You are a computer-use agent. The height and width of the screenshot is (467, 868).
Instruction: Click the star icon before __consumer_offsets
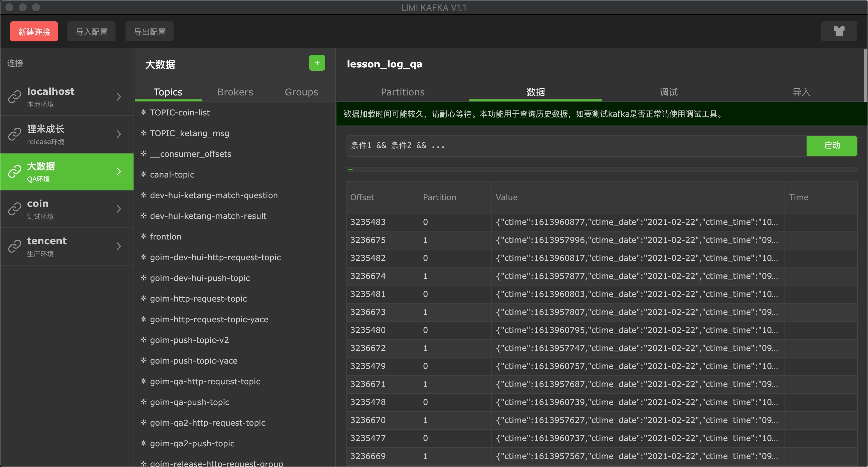(x=144, y=154)
